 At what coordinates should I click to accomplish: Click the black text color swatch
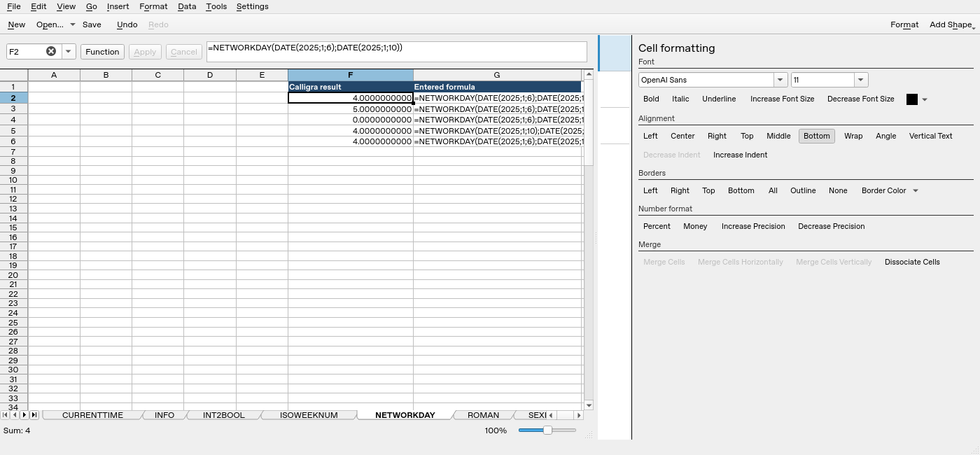tap(911, 99)
